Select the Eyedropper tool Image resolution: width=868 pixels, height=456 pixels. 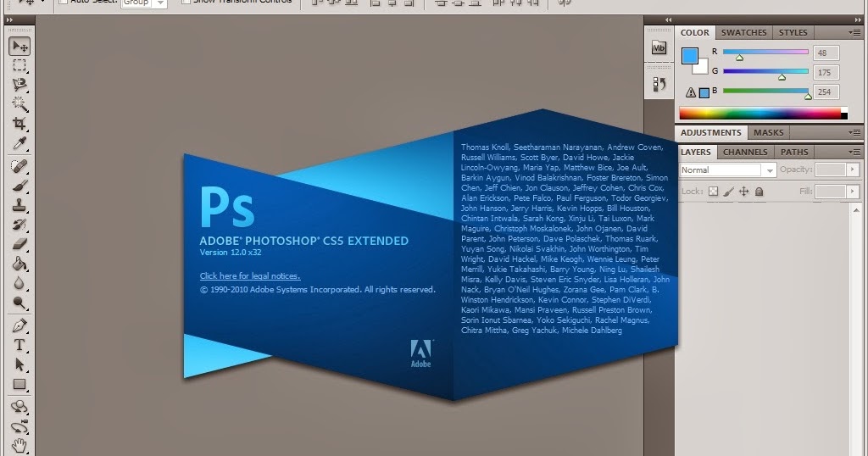19,143
